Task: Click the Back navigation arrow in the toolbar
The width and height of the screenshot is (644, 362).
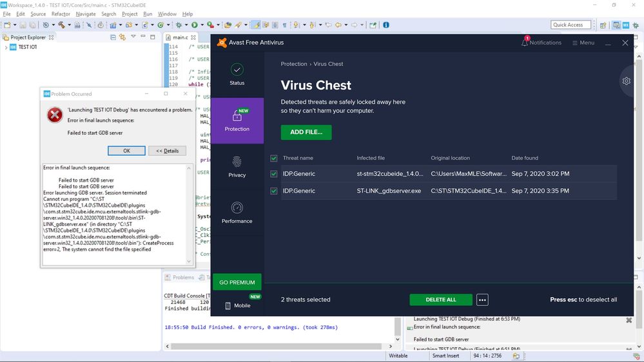Action: click(338, 25)
